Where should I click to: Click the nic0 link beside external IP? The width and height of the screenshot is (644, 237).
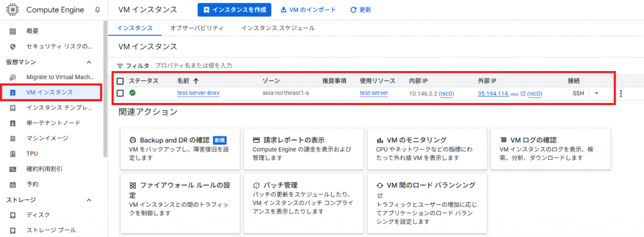tap(535, 94)
